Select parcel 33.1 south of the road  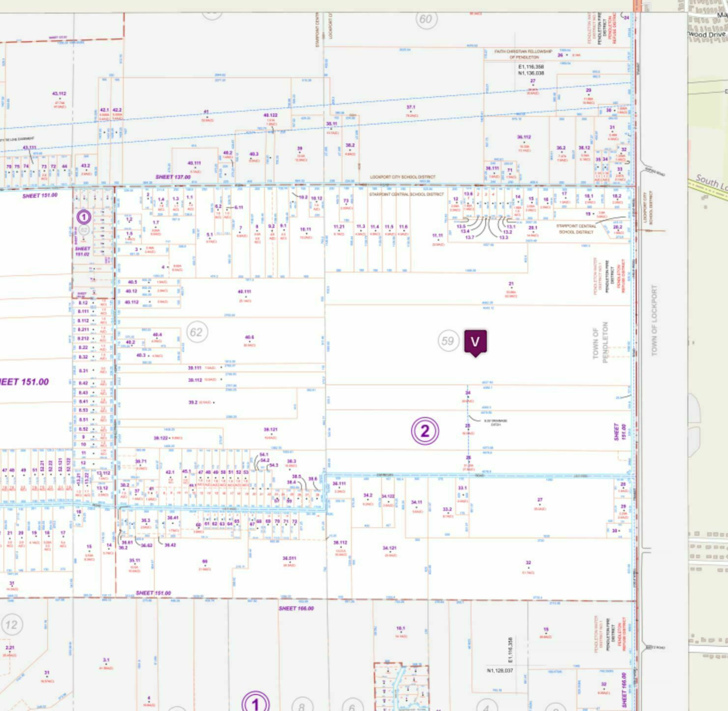pos(463,488)
